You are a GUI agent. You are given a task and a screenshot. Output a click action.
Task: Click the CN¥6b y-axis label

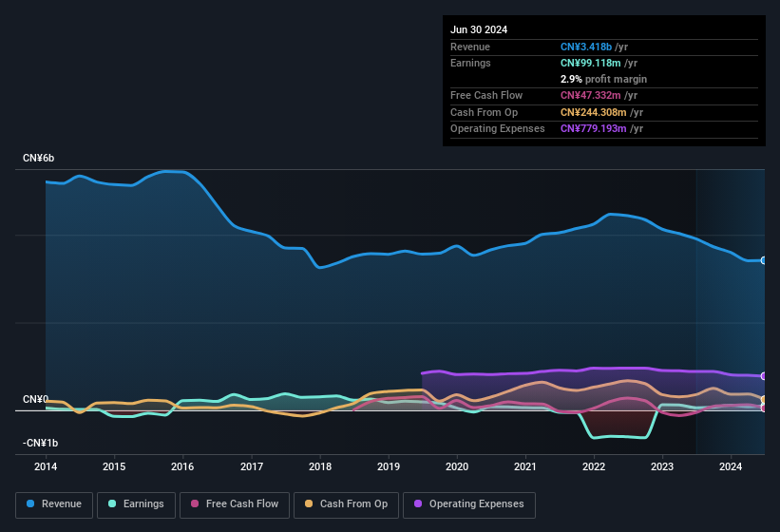[38, 158]
